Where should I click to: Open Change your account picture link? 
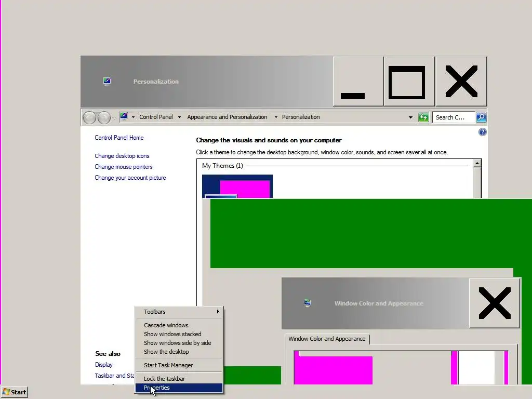[130, 178]
